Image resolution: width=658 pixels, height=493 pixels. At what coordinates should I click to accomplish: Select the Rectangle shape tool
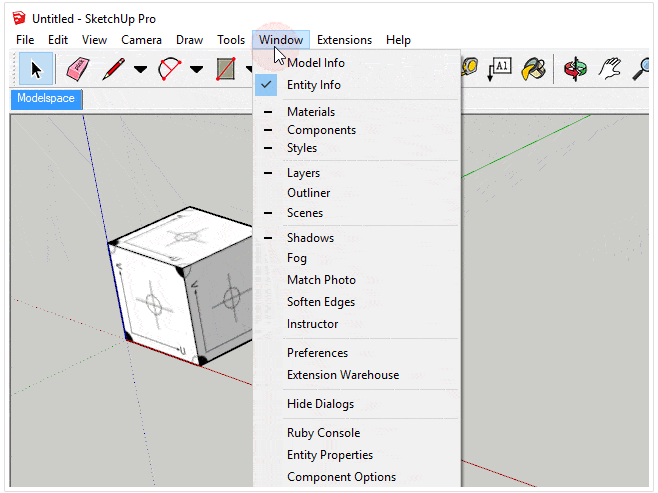pos(226,69)
